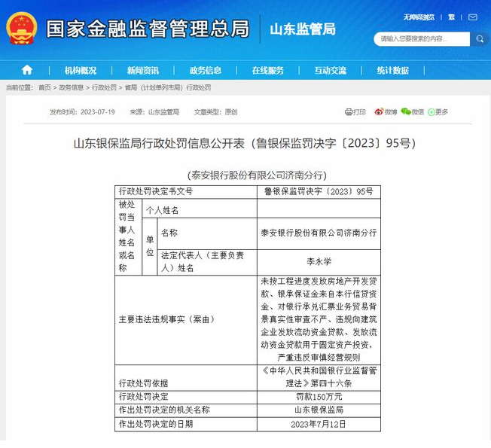Go to 首页 in the breadcrumb
This screenshot has width=491, height=448.
click(44, 88)
